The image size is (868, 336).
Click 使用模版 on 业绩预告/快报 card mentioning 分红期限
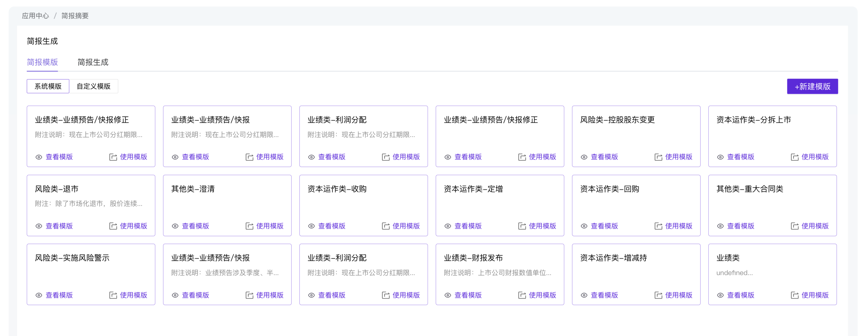tap(270, 157)
